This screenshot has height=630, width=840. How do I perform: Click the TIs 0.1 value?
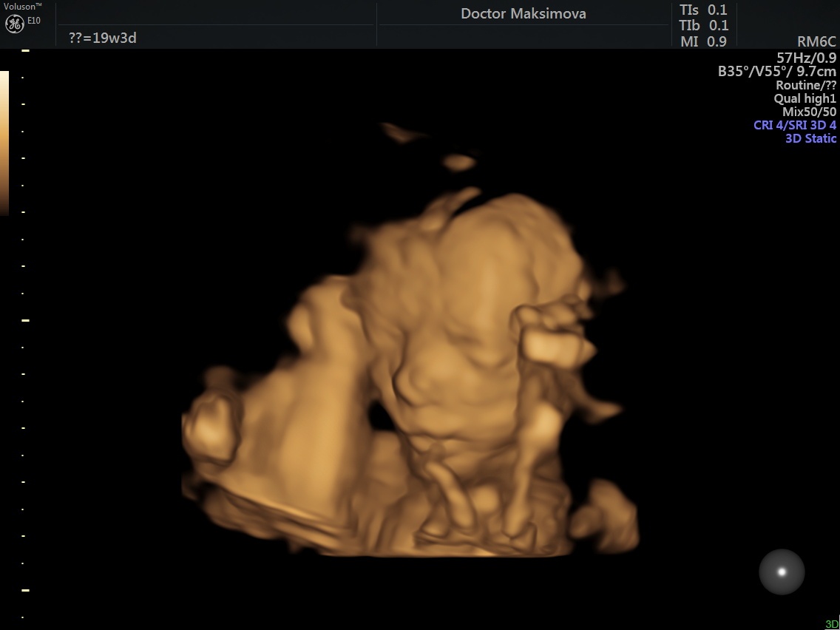(703, 10)
